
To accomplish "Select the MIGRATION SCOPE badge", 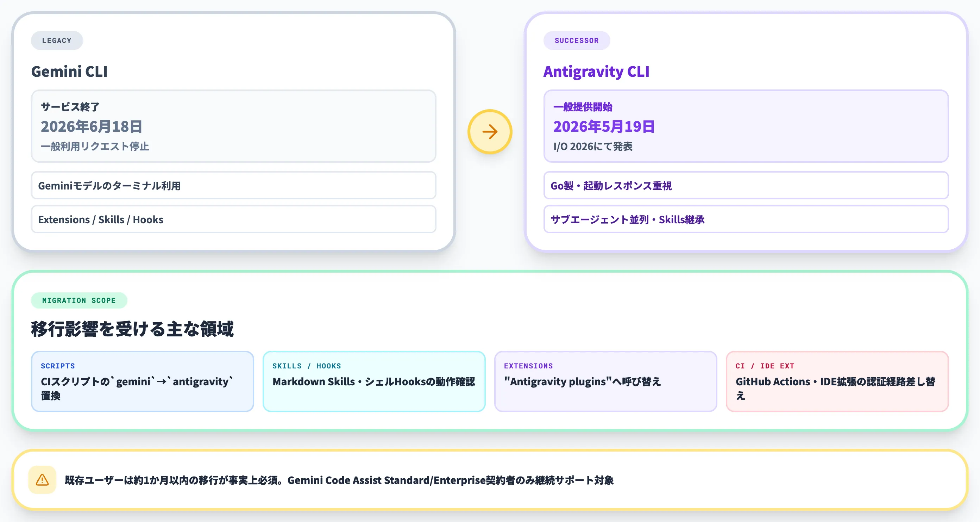I will [79, 300].
